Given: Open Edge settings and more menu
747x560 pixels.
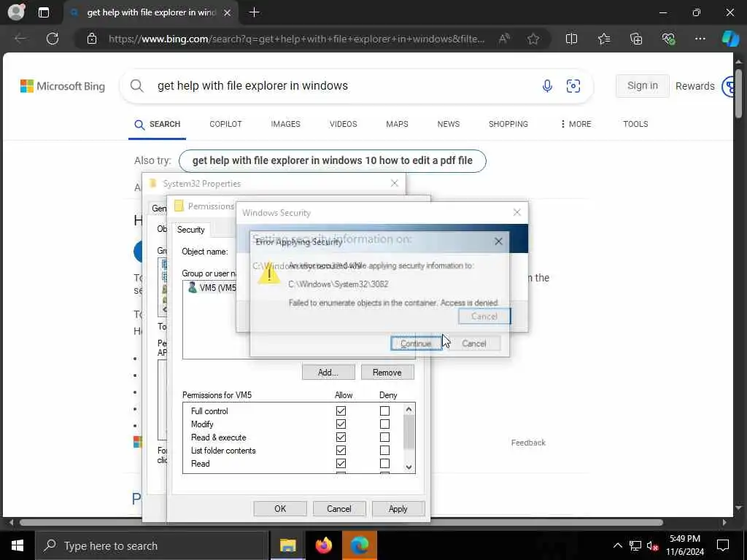Looking at the screenshot, I should coord(700,39).
